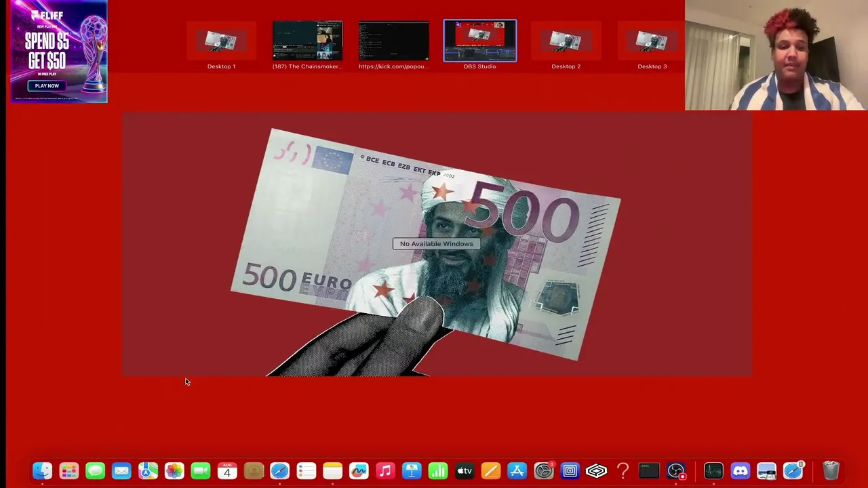This screenshot has height=488, width=868.
Task: Open the App Store
Action: [x=517, y=470]
